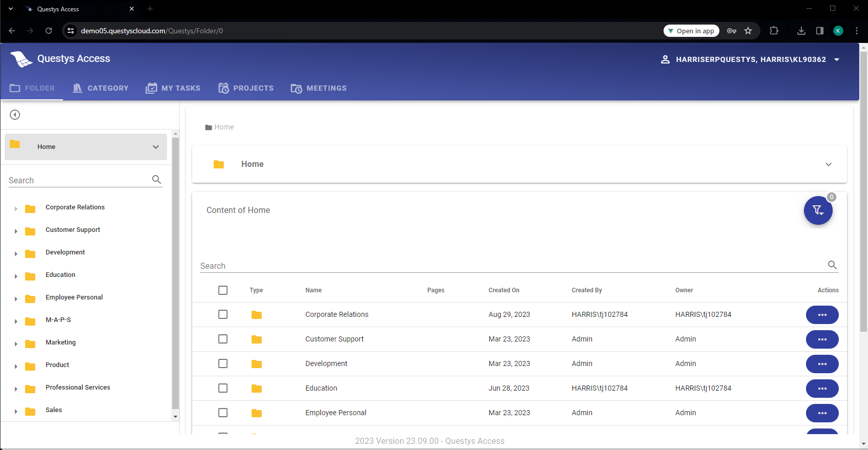The image size is (868, 450).
Task: Click the Home breadcrumb folder icon
Action: click(x=209, y=127)
